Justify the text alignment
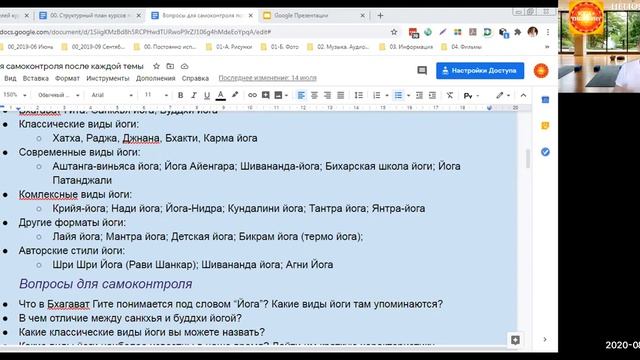The height and width of the screenshot is (360, 640). point(340,95)
